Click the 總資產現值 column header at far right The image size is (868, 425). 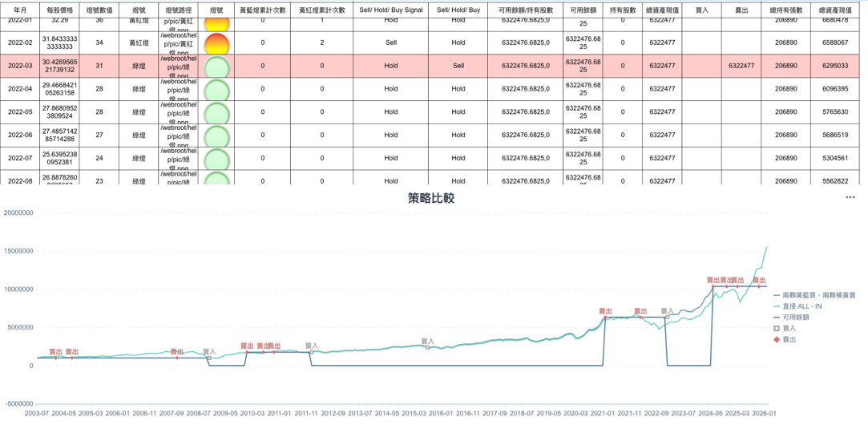click(x=835, y=10)
